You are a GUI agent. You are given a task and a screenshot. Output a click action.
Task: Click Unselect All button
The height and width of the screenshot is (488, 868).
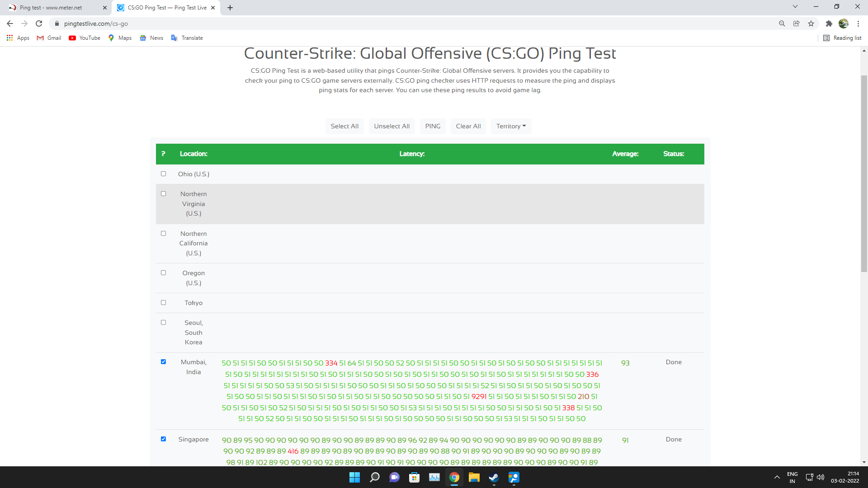click(392, 126)
